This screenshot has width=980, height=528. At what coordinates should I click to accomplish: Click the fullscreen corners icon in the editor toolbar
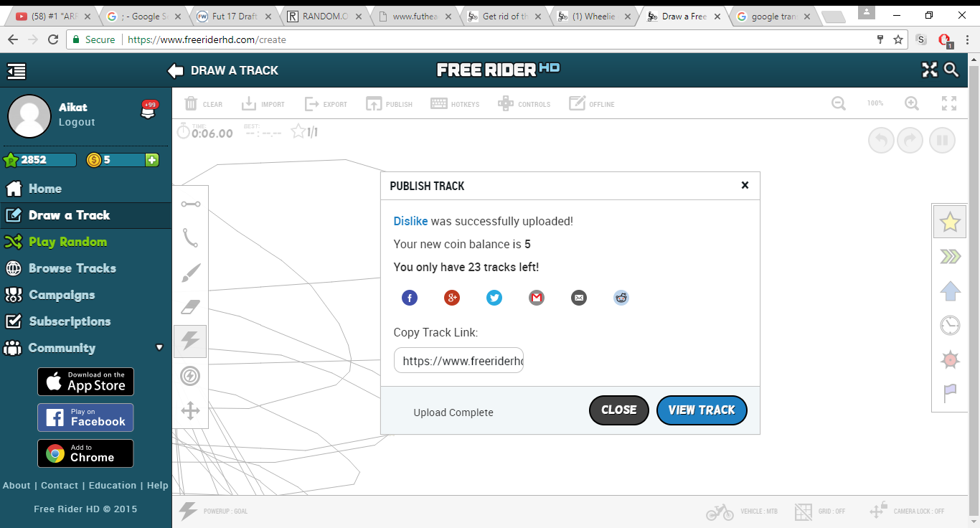tap(949, 103)
